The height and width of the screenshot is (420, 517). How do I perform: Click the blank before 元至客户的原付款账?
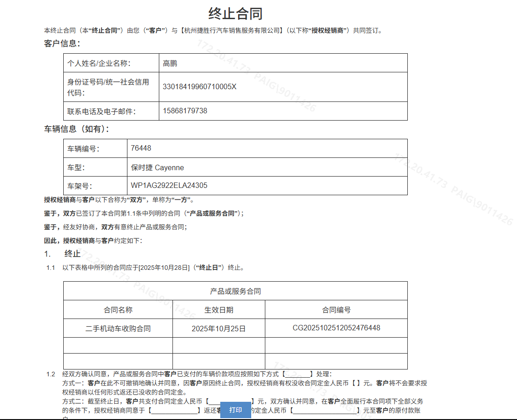coord(324,410)
